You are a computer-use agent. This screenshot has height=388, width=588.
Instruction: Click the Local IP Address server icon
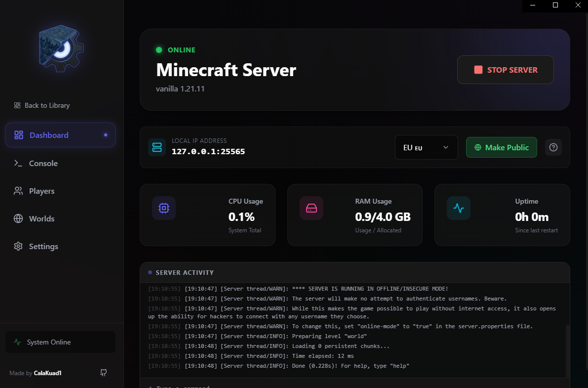157,147
